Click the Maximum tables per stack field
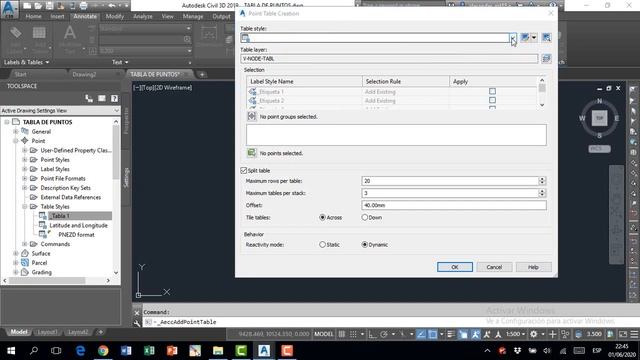Viewport: 640px width, 360px height. click(x=450, y=193)
